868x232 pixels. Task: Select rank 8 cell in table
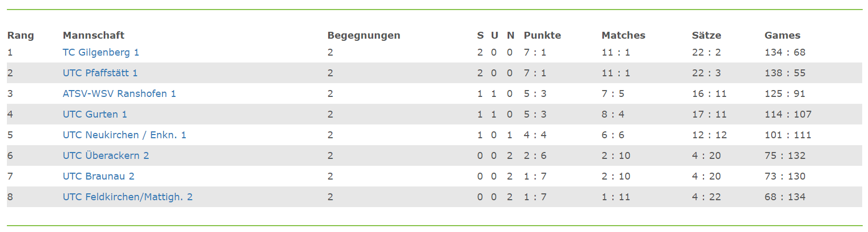pyautogui.click(x=10, y=197)
